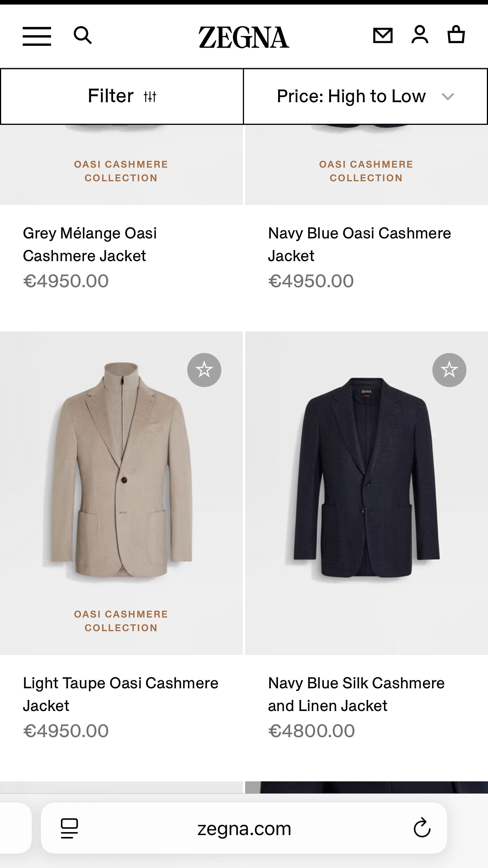488x868 pixels.
Task: Click the sort dropdown chevron arrow
Action: (448, 97)
